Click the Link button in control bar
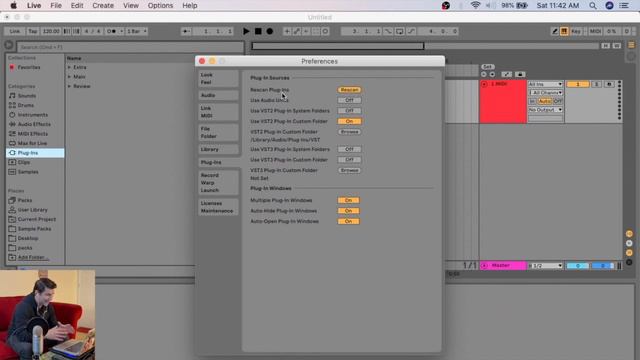The height and width of the screenshot is (360, 640). 15,31
